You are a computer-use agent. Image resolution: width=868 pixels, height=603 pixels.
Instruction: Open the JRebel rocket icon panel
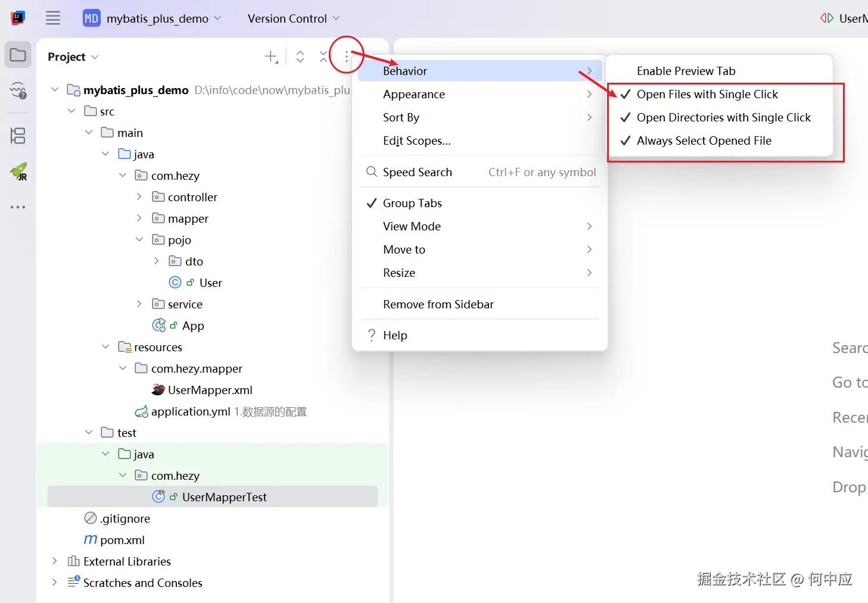(x=18, y=172)
